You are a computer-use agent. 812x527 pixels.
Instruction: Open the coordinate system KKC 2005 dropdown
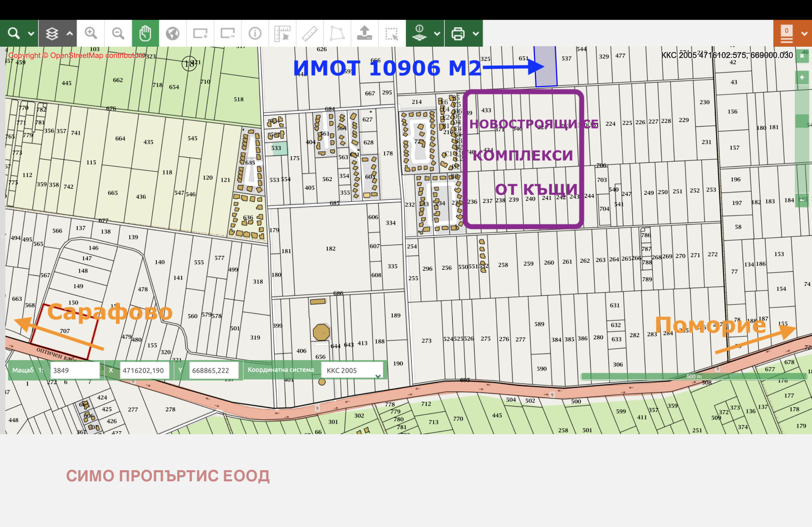pyautogui.click(x=353, y=370)
